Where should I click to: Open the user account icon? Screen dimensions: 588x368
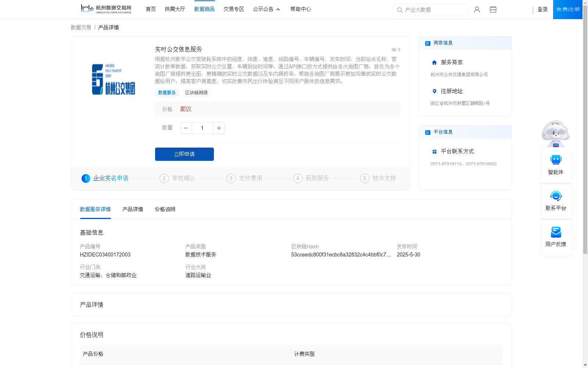[x=477, y=10]
